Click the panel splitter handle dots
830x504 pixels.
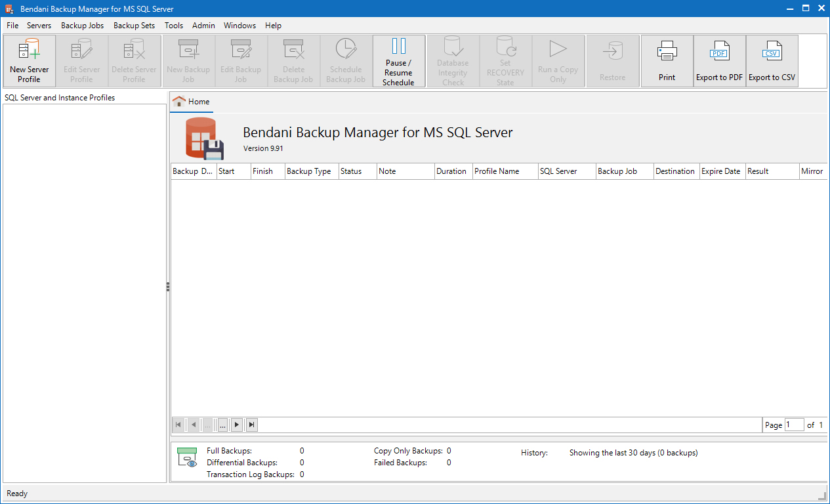click(168, 287)
